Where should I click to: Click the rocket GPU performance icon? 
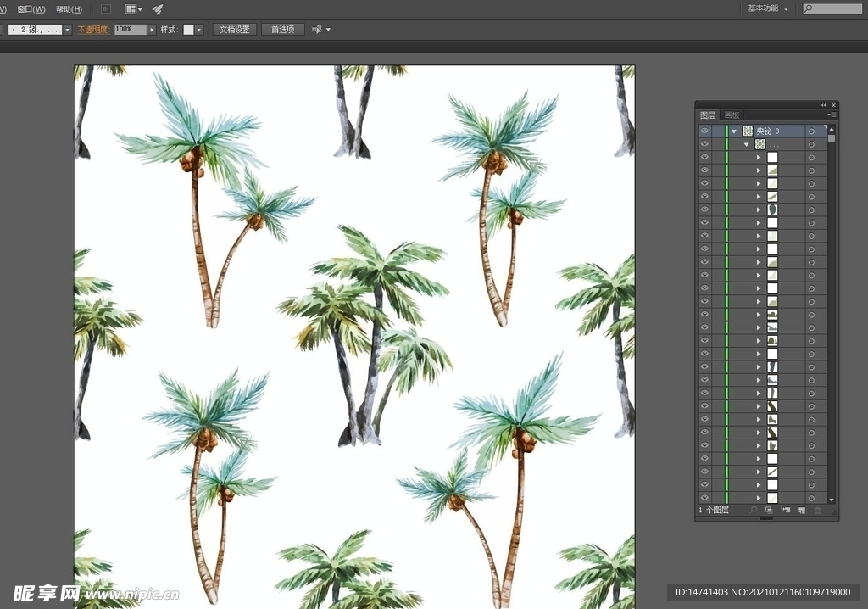point(158,8)
